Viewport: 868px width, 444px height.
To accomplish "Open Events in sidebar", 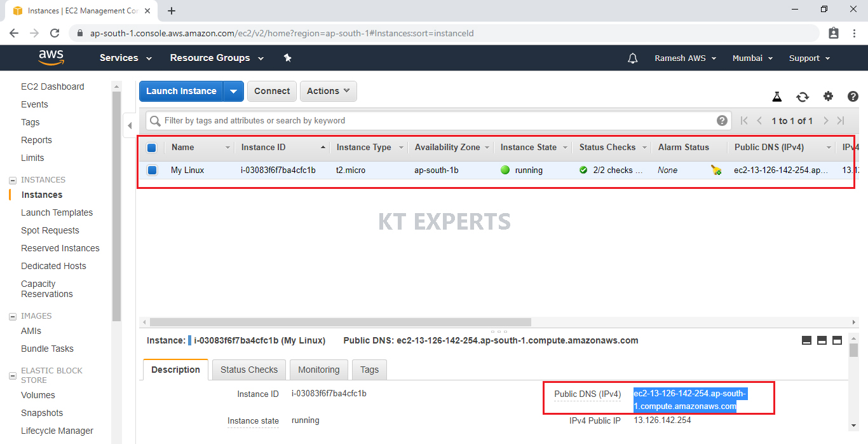I will click(34, 104).
